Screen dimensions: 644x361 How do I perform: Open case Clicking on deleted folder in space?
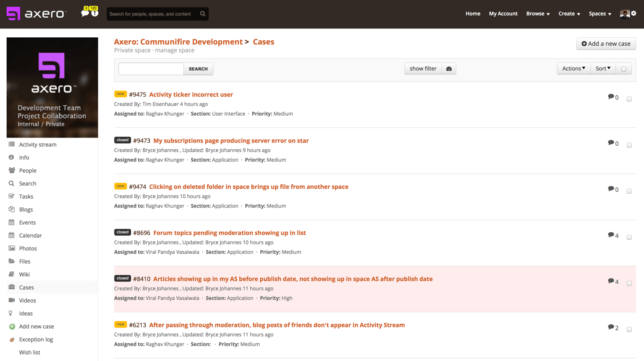tap(249, 187)
